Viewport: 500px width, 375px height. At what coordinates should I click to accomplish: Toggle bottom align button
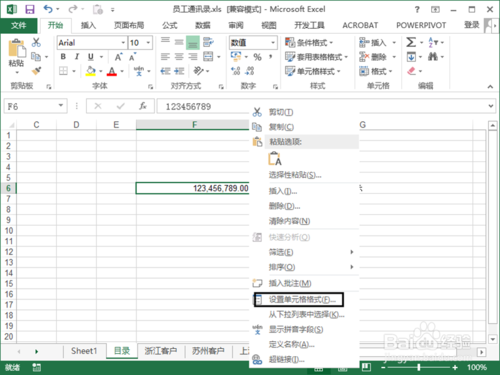coord(193,43)
